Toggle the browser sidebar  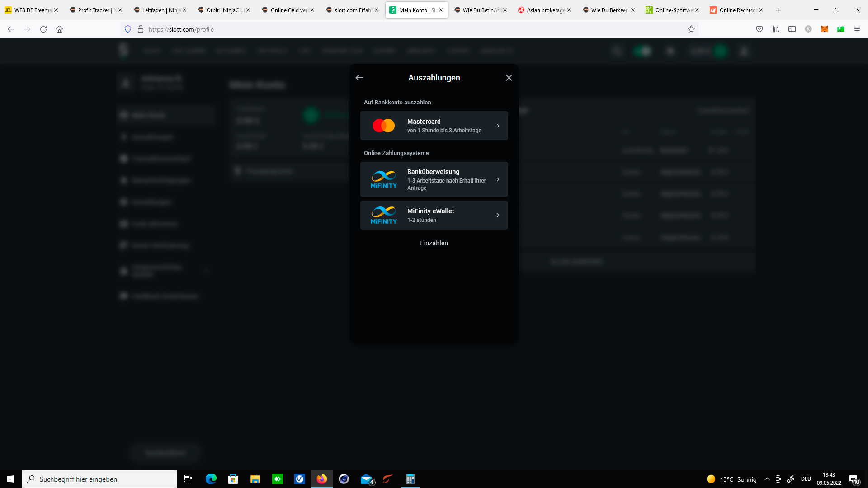point(792,29)
